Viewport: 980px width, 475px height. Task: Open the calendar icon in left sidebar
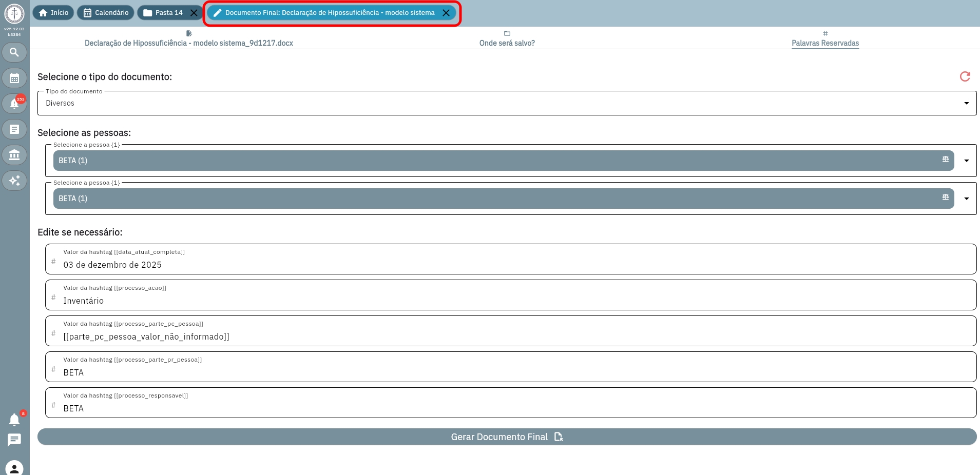click(x=14, y=78)
